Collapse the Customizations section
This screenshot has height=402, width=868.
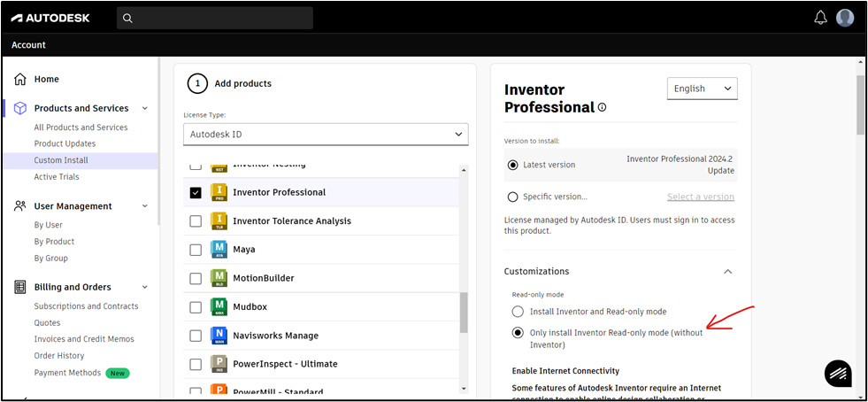pyautogui.click(x=727, y=272)
